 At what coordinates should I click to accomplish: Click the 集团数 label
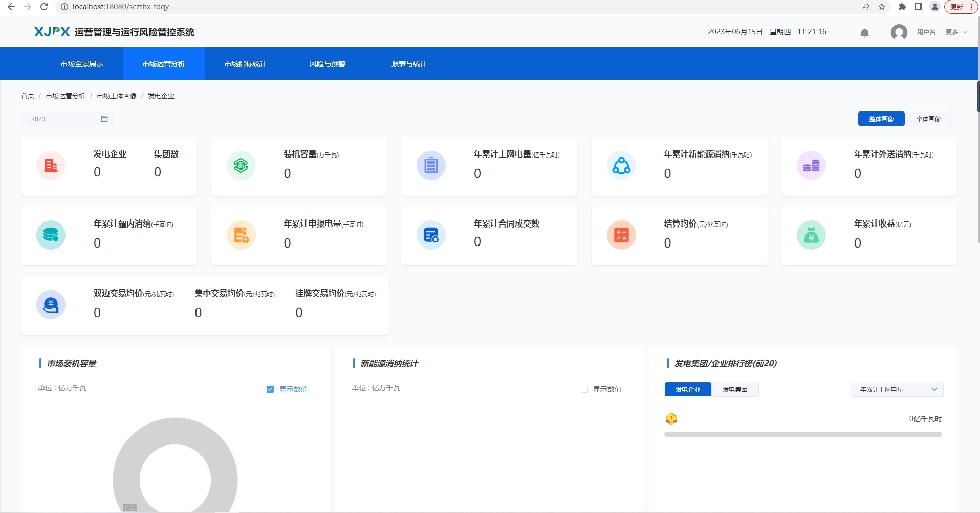coord(166,154)
